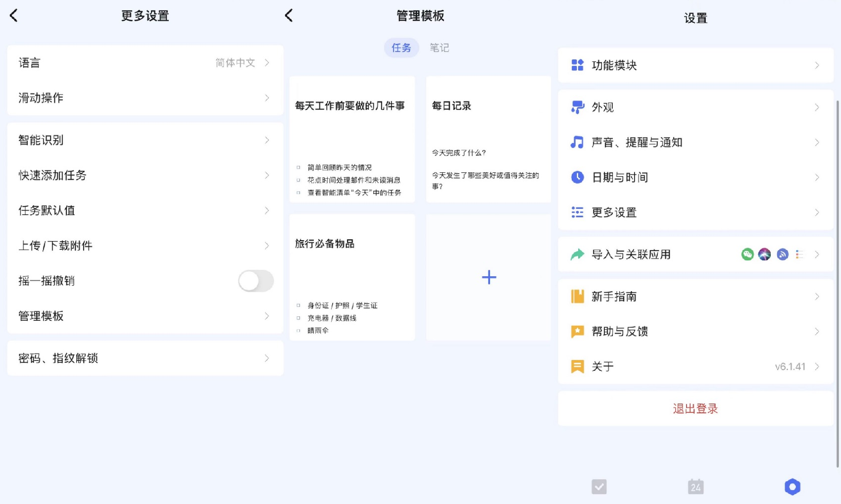Click 更多设置 label in 设置 list
Image resolution: width=841 pixels, height=504 pixels.
614,212
